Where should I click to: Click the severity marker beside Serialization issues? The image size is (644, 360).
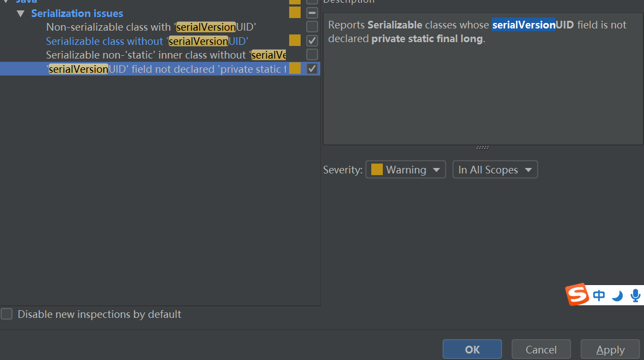click(295, 13)
